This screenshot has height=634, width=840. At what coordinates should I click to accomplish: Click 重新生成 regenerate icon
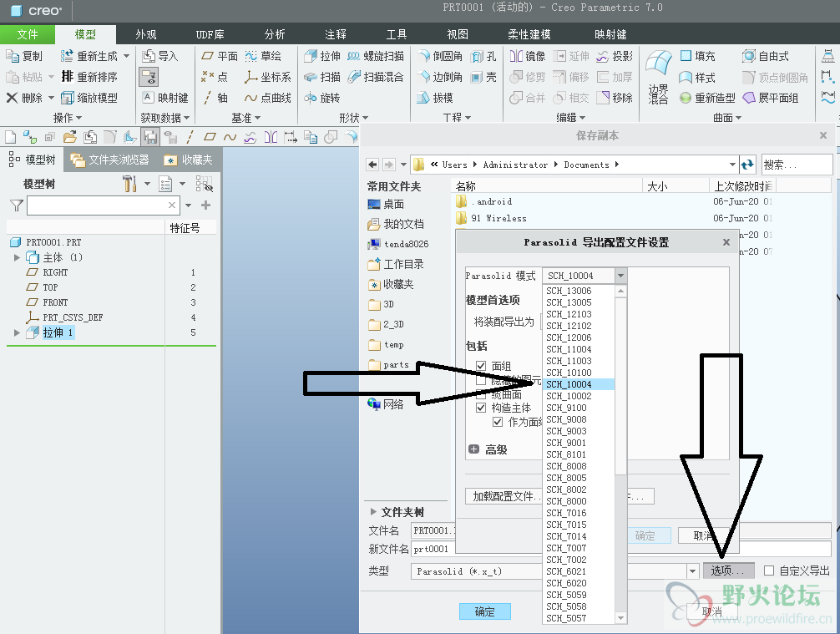67,56
